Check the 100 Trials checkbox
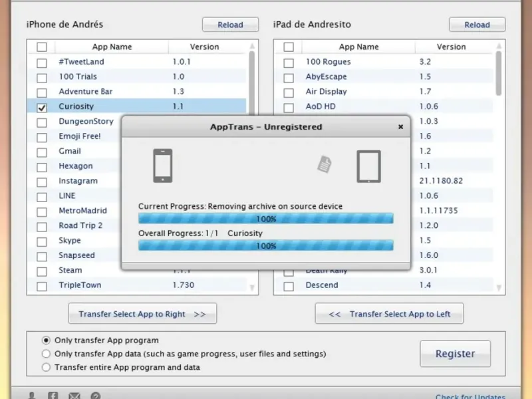The width and height of the screenshot is (532, 399). (x=42, y=78)
